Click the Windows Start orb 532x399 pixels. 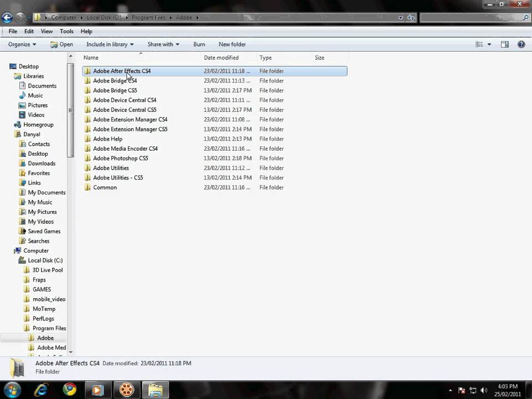coord(12,390)
